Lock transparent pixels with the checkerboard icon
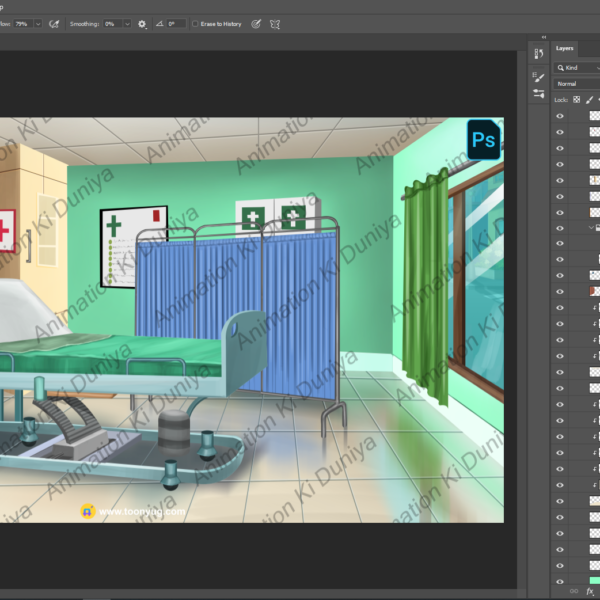 click(576, 99)
